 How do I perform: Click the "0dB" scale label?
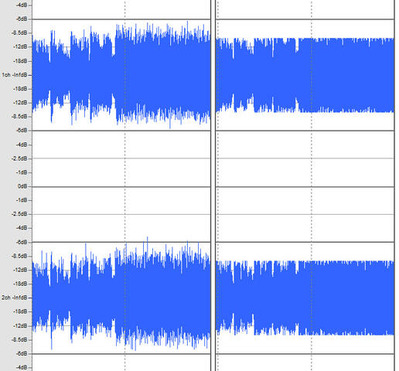(x=22, y=186)
